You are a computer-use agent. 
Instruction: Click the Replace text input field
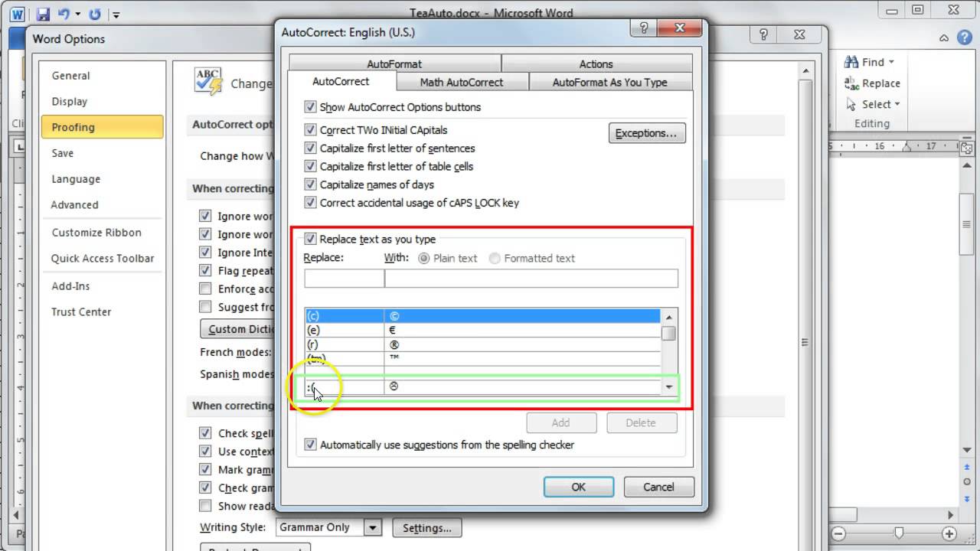344,279
